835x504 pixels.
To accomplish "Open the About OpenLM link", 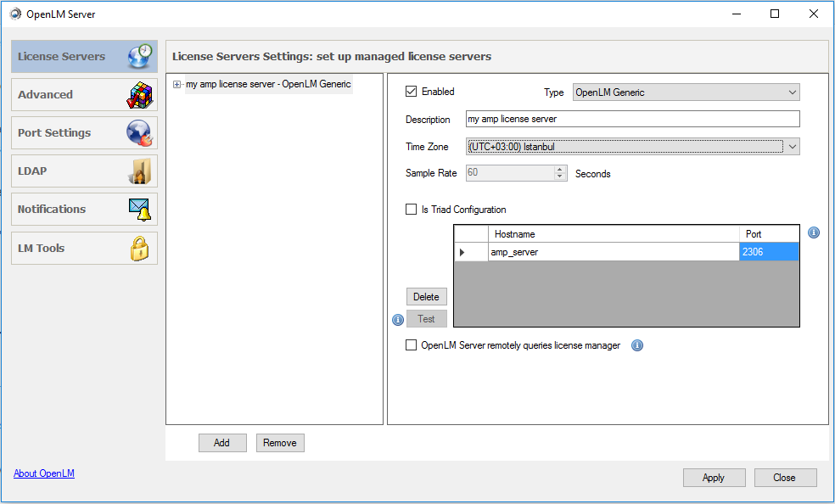I will pos(44,473).
